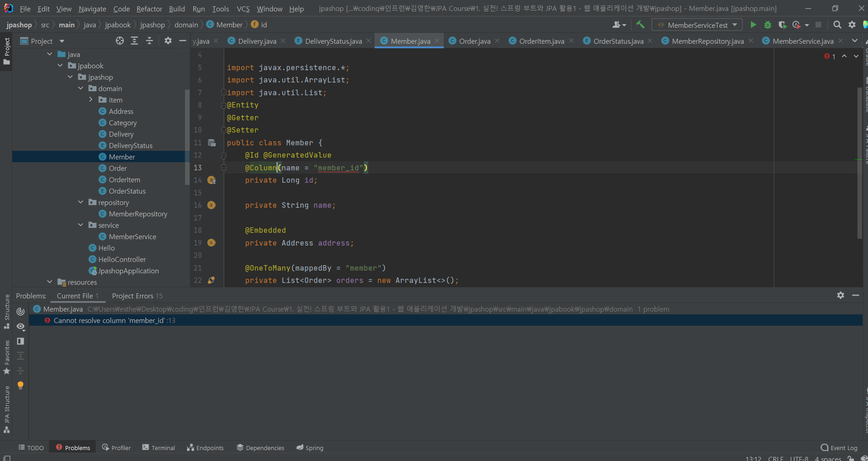Image resolution: width=868 pixels, height=461 pixels.
Task: Go to previous highlighted error arrow
Action: [844, 56]
